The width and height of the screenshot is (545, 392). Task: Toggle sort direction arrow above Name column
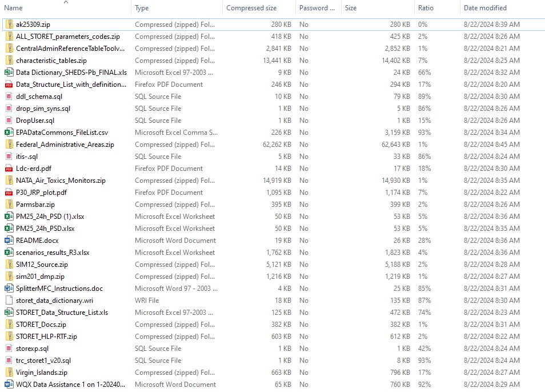click(66, 2)
